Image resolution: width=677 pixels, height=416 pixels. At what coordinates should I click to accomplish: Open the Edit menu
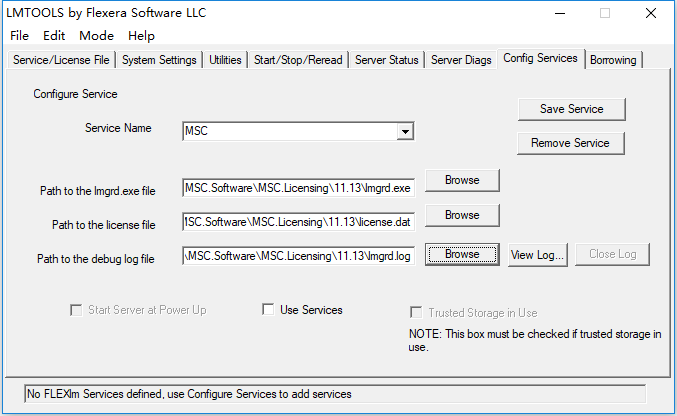tap(54, 36)
